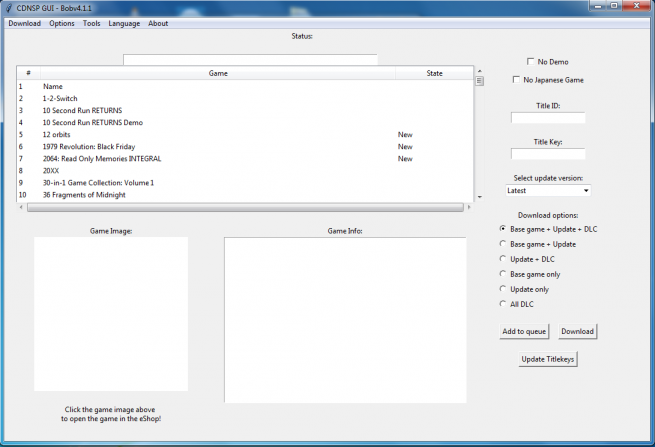Click the Download button
This screenshot has width=655, height=447.
pos(577,331)
